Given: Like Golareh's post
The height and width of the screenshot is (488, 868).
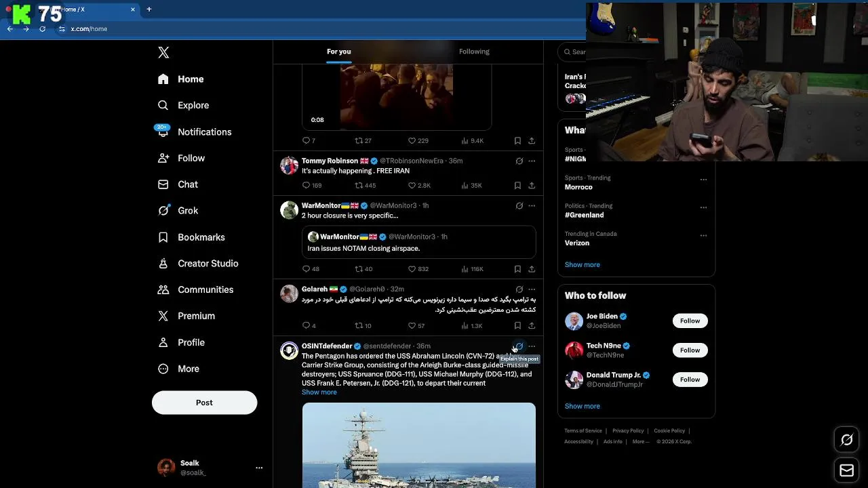Looking at the screenshot, I should tap(416, 326).
